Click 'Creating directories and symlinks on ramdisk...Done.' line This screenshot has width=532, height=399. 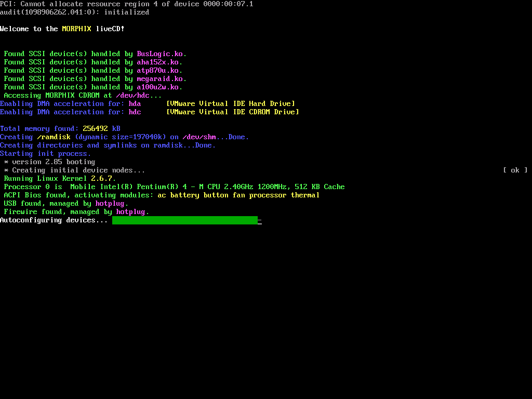tap(108, 145)
